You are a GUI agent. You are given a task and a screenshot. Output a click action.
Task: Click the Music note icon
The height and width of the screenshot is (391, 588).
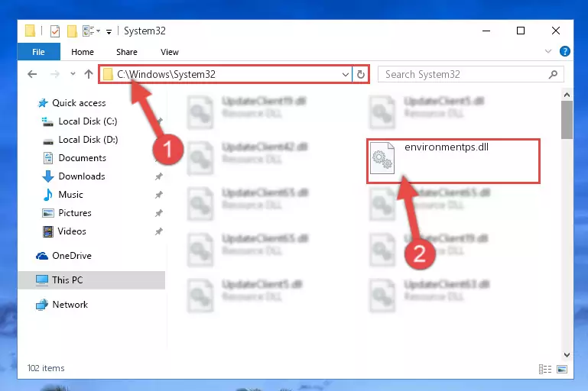click(47, 195)
